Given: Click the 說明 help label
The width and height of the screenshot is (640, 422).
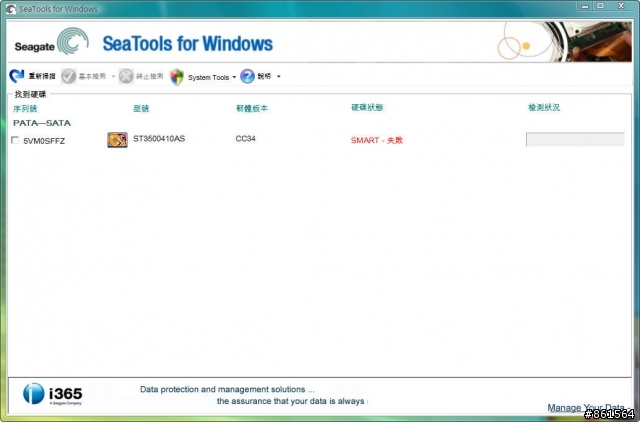Looking at the screenshot, I should 264,76.
